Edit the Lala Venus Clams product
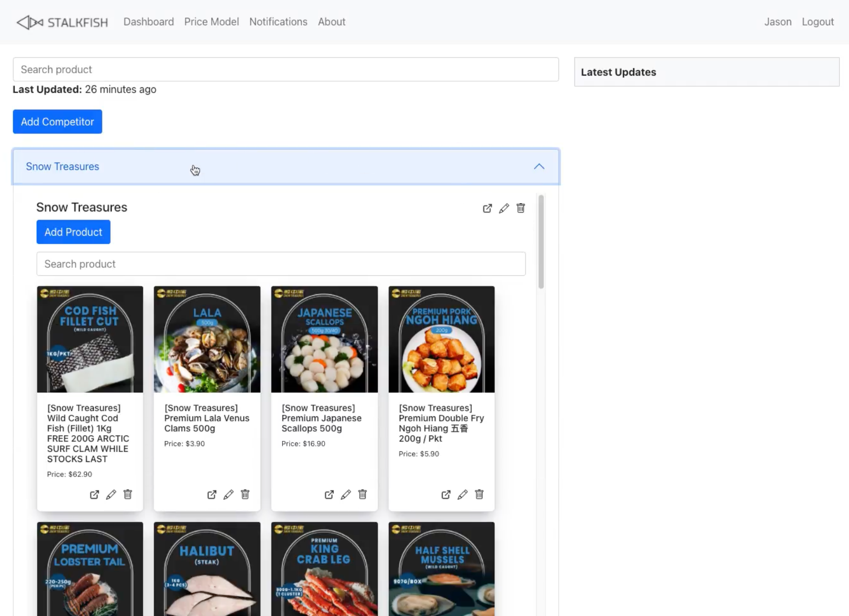The width and height of the screenshot is (849, 616). pos(228,494)
